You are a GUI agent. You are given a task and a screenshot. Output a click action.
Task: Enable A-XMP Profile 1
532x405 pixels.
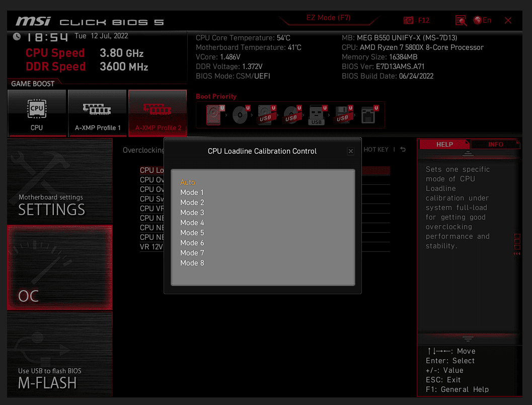(97, 113)
